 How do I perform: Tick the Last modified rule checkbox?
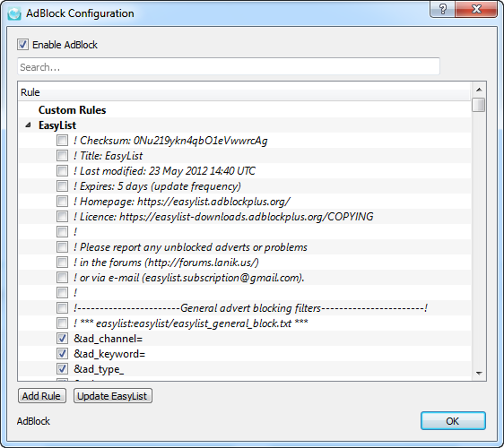point(62,170)
